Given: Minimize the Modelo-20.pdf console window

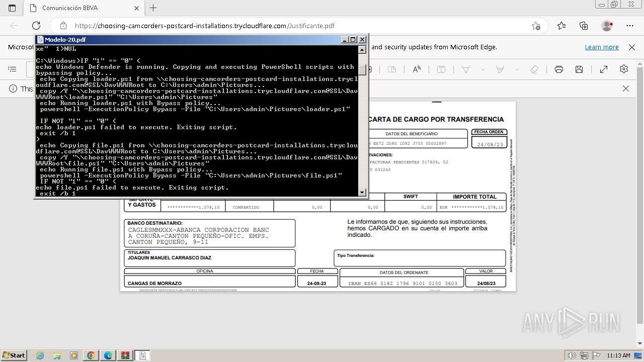Looking at the screenshot, I should coord(345,40).
